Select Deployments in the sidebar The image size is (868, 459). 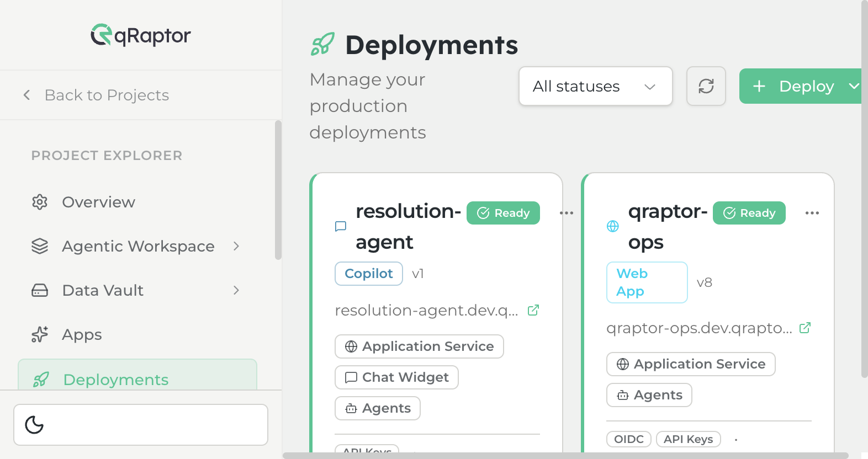137,375
